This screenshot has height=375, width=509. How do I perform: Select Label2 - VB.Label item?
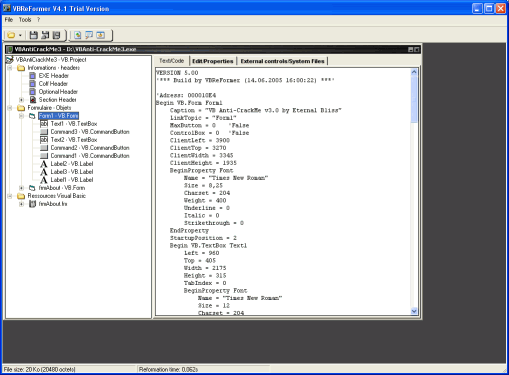[72, 164]
